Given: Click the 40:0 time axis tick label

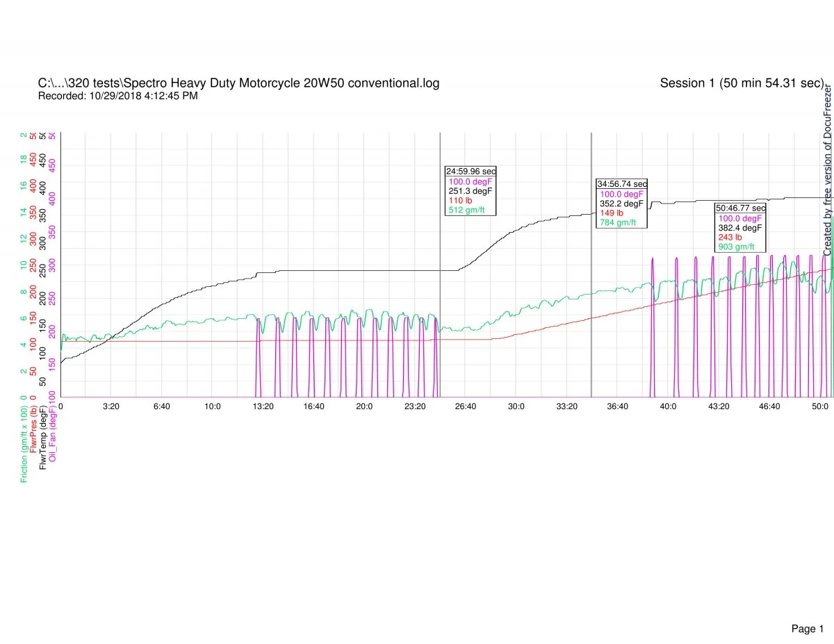Looking at the screenshot, I should 668,406.
